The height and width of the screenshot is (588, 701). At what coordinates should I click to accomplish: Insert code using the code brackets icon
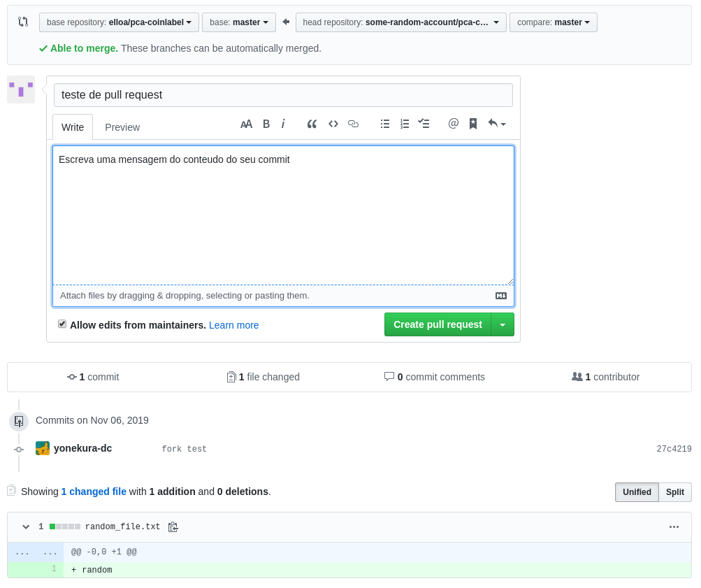(333, 124)
